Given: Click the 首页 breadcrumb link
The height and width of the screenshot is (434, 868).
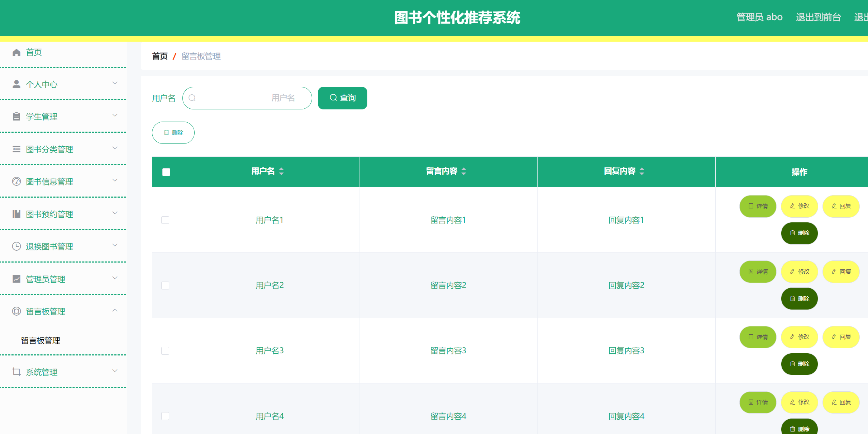Looking at the screenshot, I should (159, 56).
